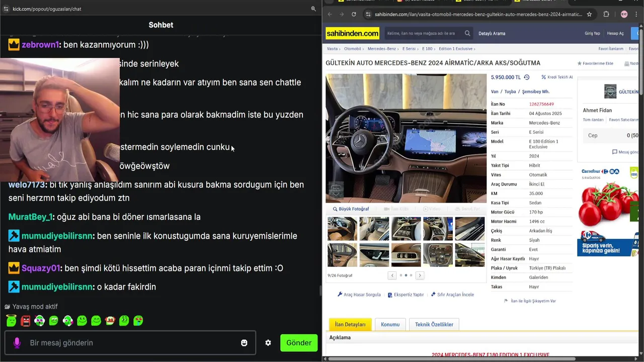Click the purple microphone icon in chat input
644x362 pixels.
(x=17, y=343)
